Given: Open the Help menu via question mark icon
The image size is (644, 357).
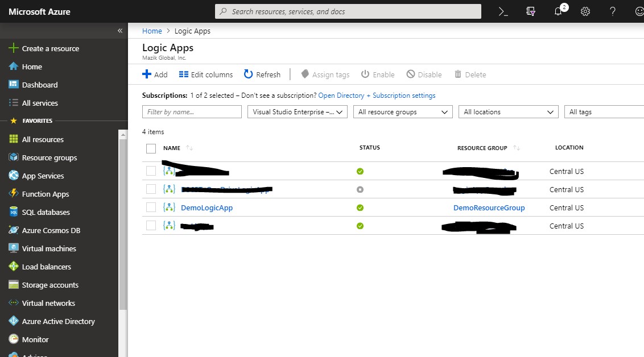Looking at the screenshot, I should (x=613, y=11).
